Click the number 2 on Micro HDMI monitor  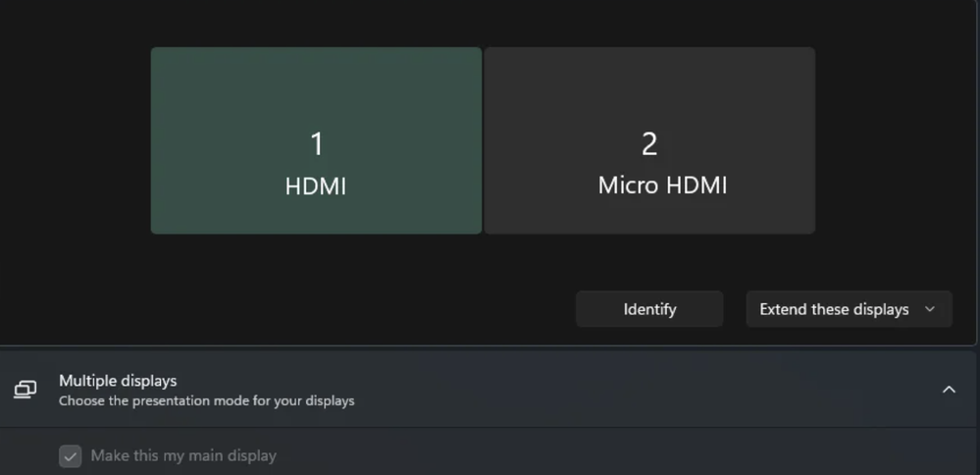coord(648,144)
